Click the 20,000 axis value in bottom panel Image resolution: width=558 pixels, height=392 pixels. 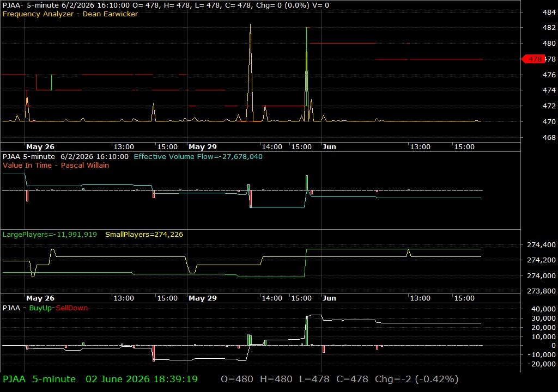[543, 327]
